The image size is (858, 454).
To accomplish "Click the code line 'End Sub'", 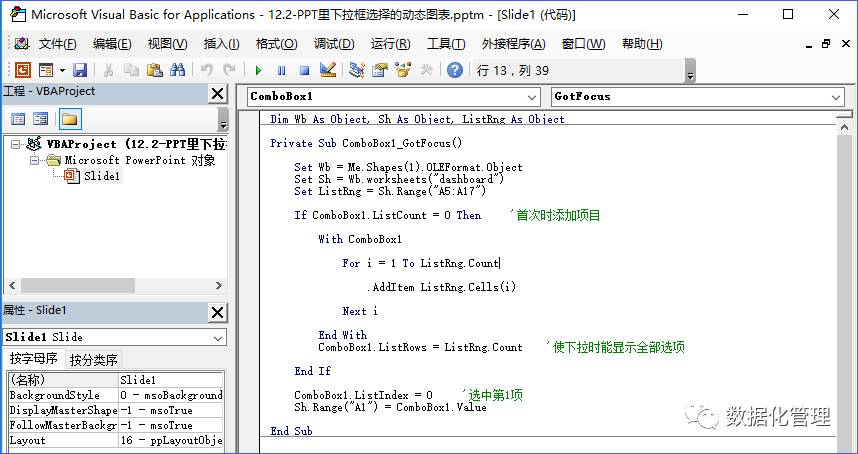I will (x=291, y=431).
